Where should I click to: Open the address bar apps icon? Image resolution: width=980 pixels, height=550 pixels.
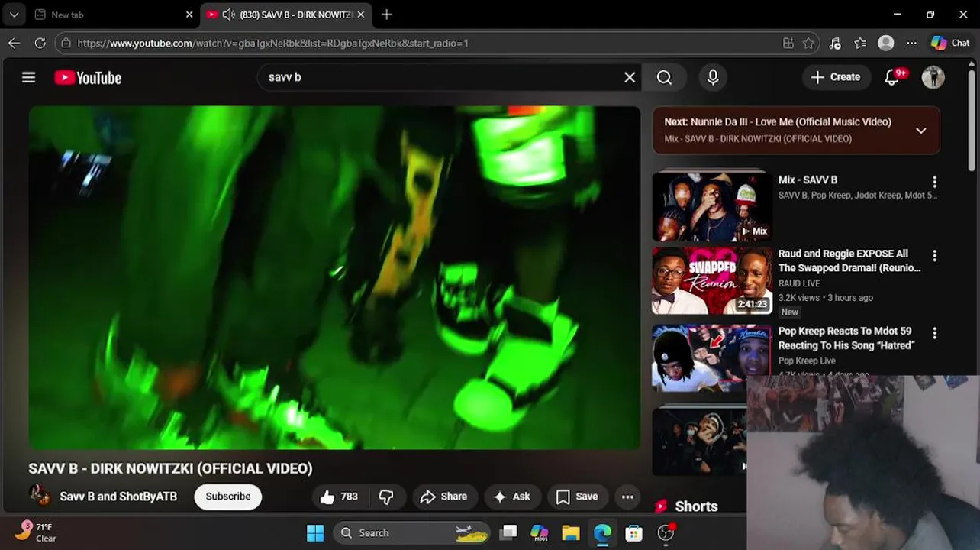click(788, 43)
